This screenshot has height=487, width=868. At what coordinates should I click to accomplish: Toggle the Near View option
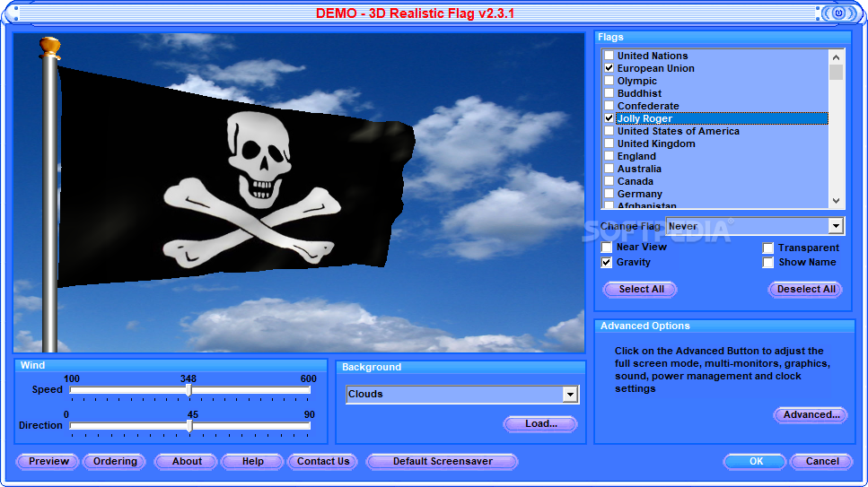coord(607,247)
